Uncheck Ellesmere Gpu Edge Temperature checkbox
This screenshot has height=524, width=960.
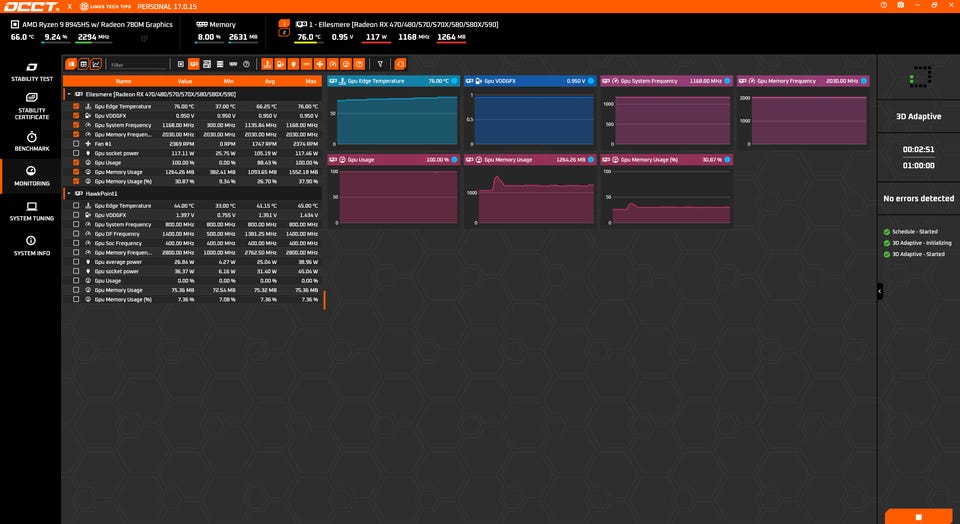(x=76, y=107)
